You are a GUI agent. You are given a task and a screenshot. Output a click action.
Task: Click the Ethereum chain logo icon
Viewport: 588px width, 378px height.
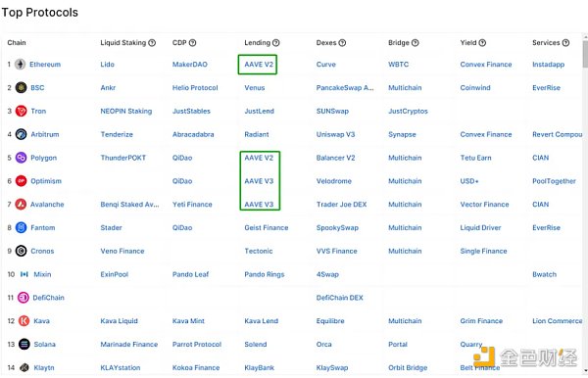pyautogui.click(x=21, y=65)
